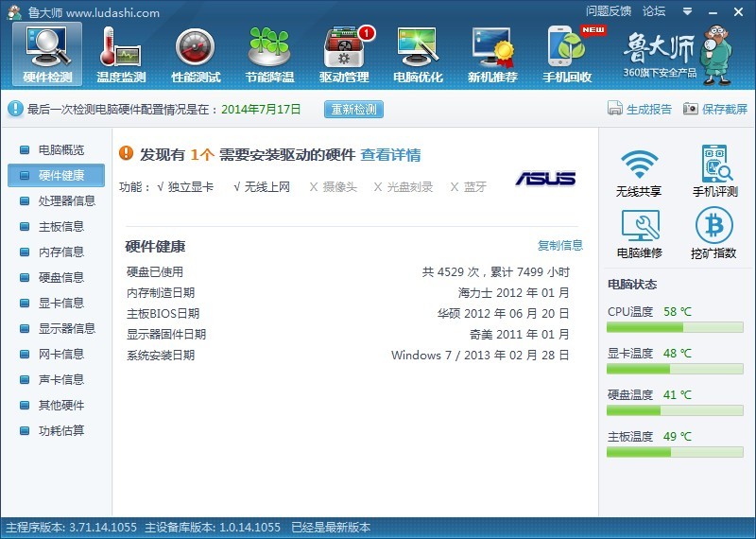This screenshot has height=539, width=756.
Task: Click the Ludashi app icon in title bar
Action: (x=14, y=12)
